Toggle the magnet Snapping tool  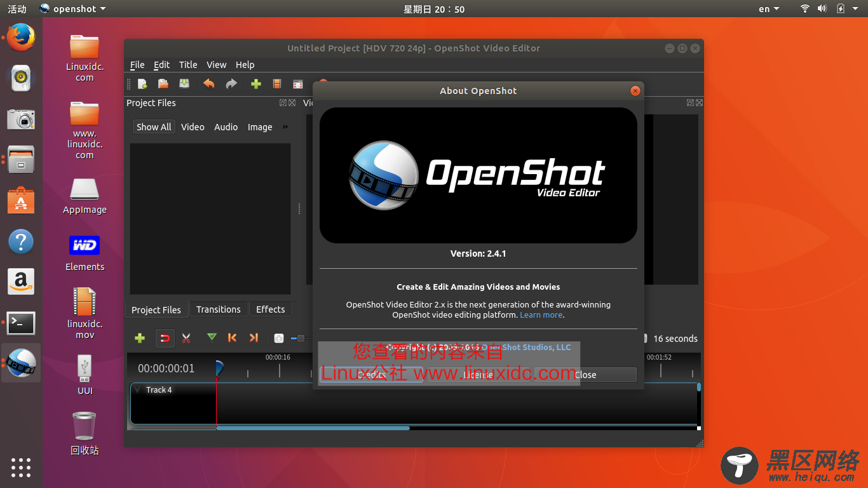click(165, 338)
